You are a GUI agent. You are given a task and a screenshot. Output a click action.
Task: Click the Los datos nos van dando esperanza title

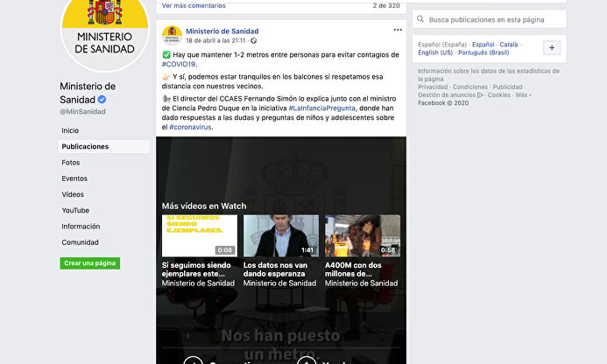[275, 269]
